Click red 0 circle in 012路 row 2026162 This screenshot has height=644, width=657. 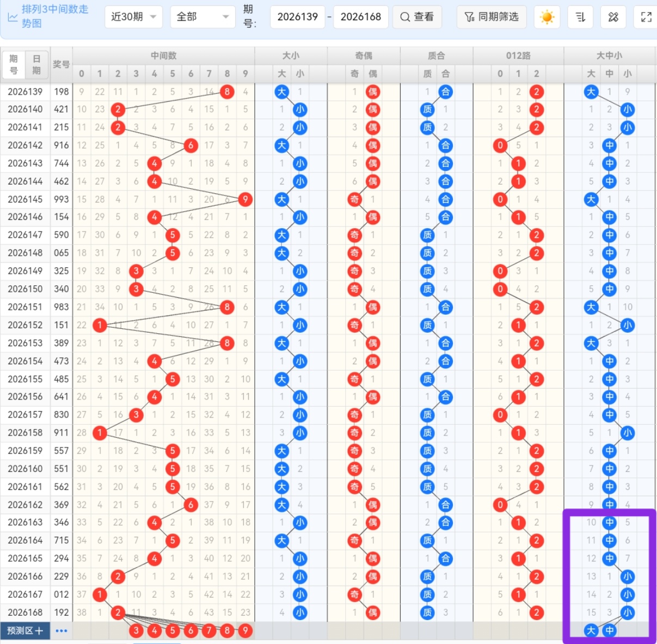[500, 505]
